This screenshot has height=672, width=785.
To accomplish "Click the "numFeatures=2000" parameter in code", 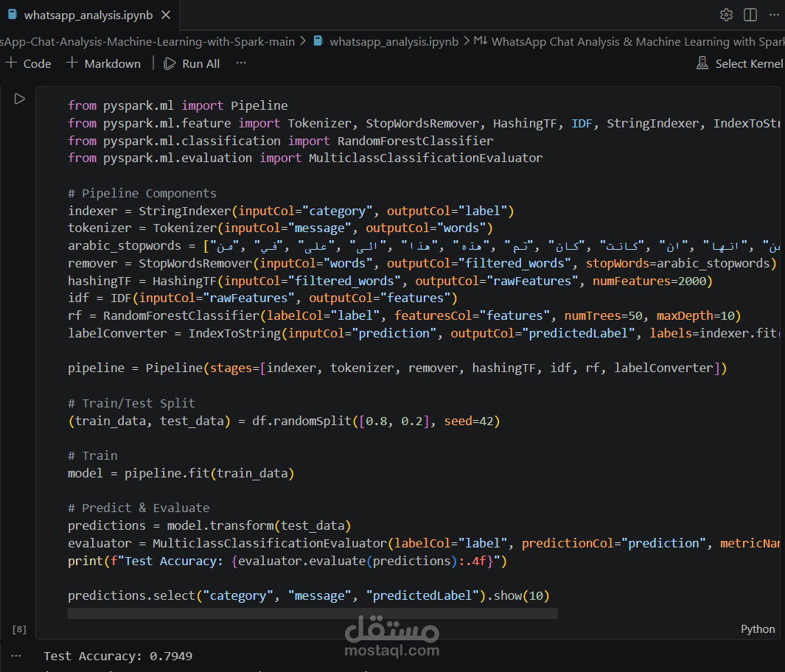I will [649, 281].
